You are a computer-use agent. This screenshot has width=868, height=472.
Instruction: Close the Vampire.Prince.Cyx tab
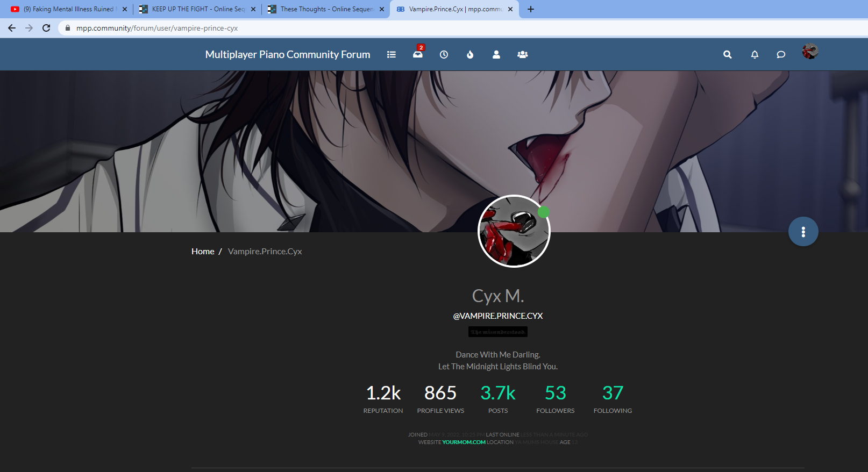(x=510, y=9)
